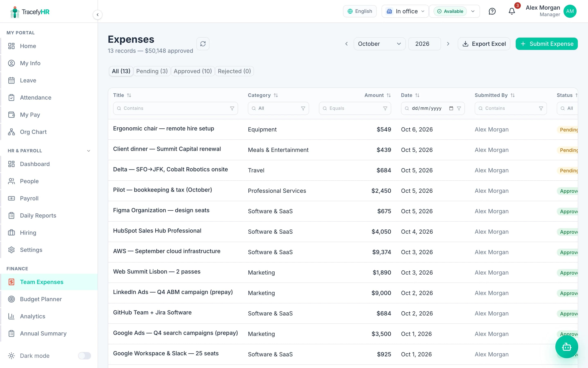Click the AM user avatar
588x368 pixels.
pos(570,11)
